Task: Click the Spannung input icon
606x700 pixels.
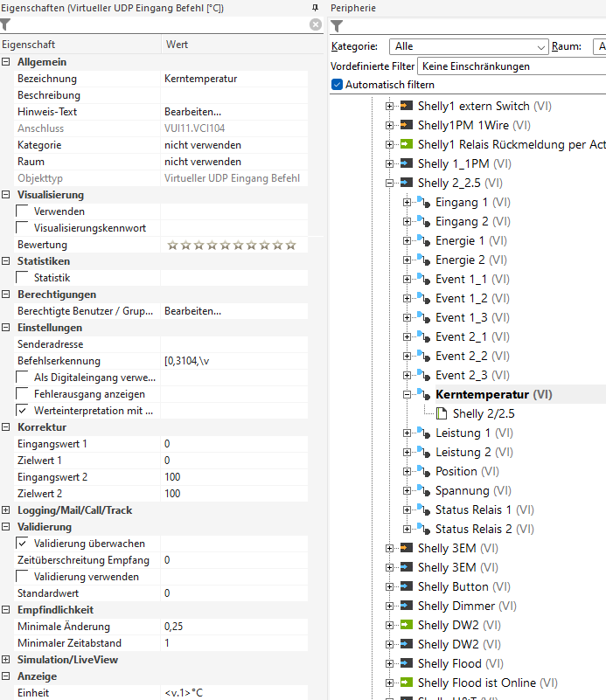Action: 424,489
